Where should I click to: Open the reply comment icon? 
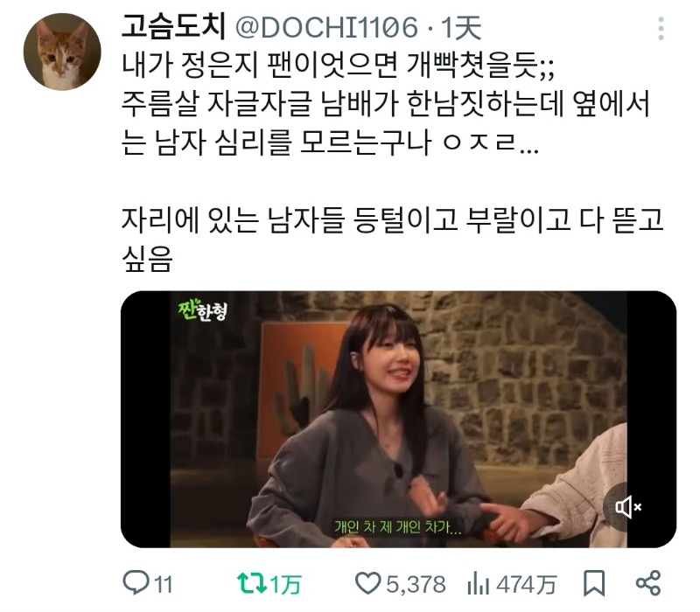point(137,583)
